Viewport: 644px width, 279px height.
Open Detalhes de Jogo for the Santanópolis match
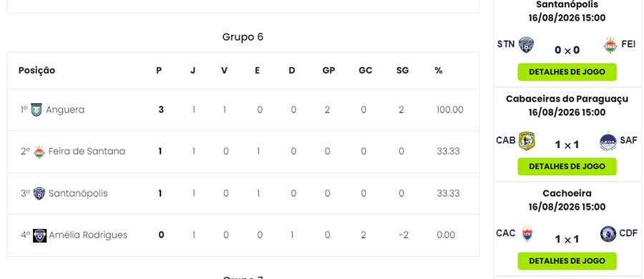click(567, 72)
